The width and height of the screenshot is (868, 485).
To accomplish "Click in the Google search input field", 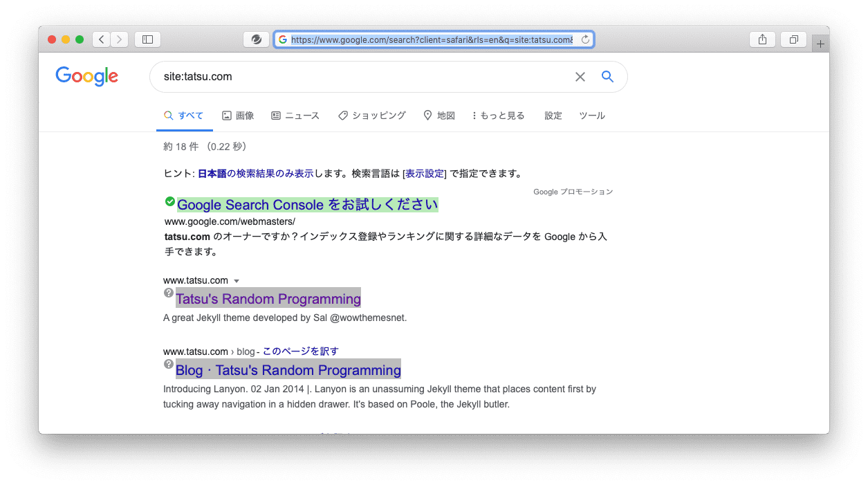I will coord(360,77).
